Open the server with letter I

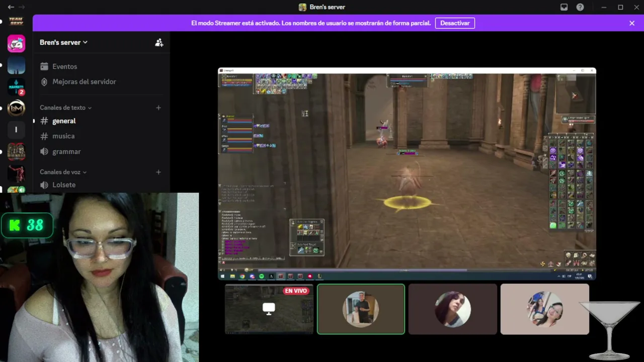[16, 130]
